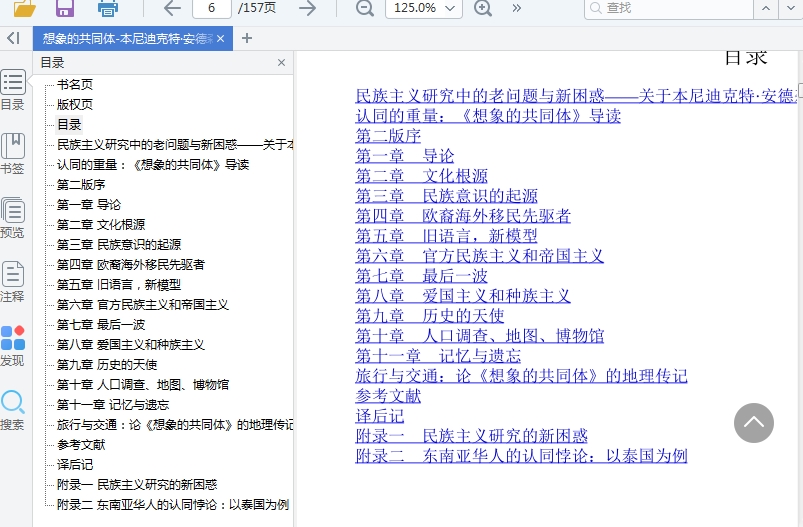The image size is (803, 527).
Task: Select 附录一 民族主义研究的新困惑 in the outline
Action: (x=137, y=484)
